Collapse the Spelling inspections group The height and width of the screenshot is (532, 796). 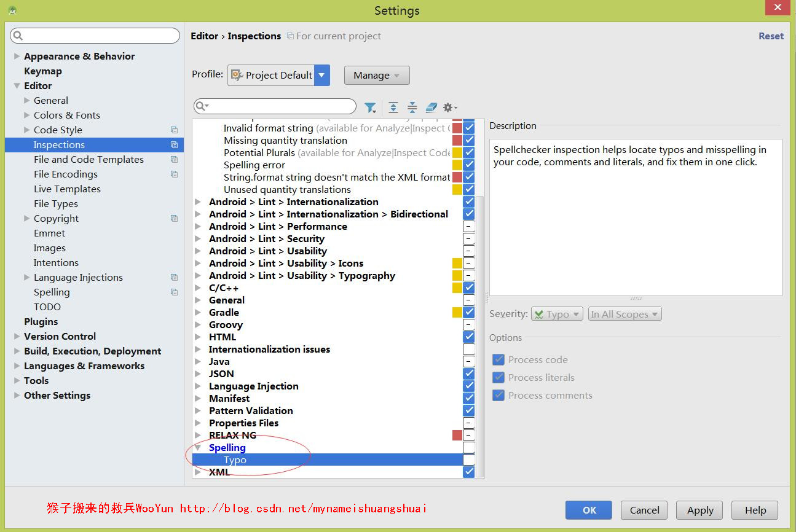pos(197,447)
